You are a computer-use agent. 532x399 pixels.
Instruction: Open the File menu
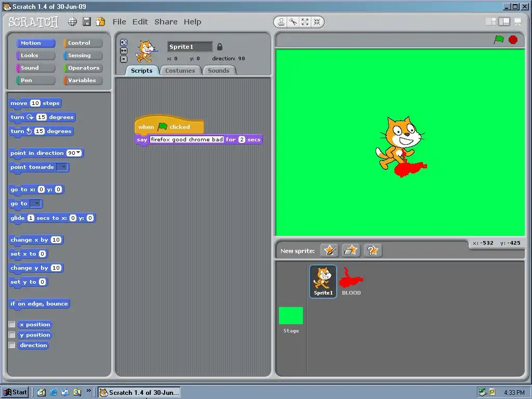119,22
